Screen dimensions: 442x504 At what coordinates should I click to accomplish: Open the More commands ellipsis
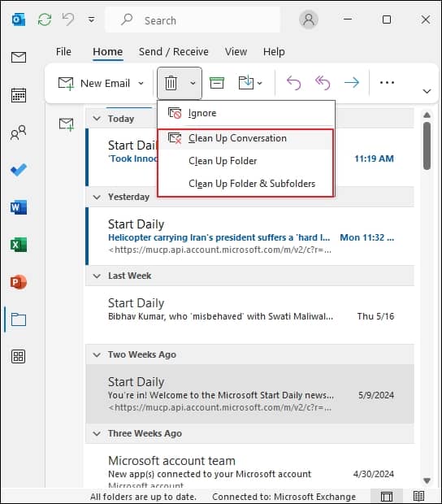(387, 83)
